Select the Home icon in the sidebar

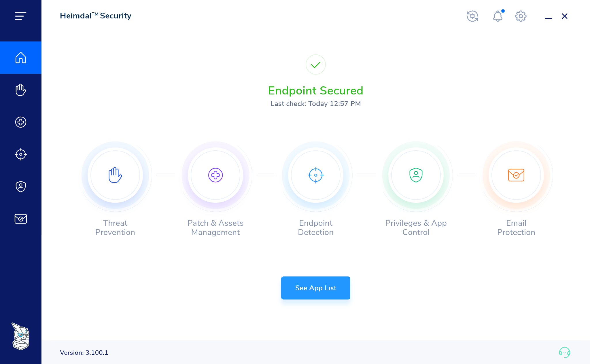20,58
